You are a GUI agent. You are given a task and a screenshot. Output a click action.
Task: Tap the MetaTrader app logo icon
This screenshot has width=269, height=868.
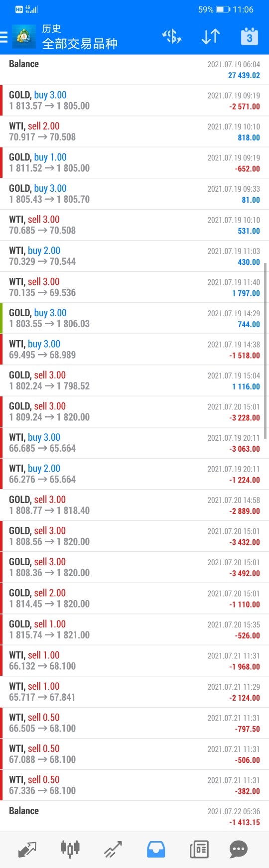click(24, 37)
